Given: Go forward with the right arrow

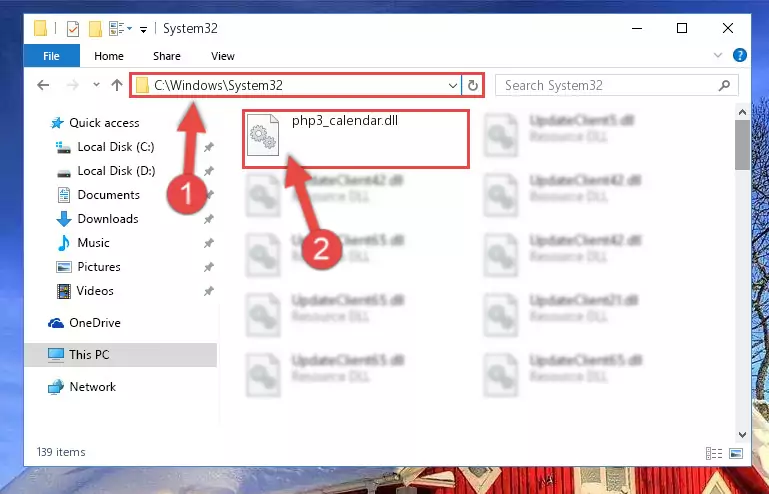Looking at the screenshot, I should (x=73, y=85).
